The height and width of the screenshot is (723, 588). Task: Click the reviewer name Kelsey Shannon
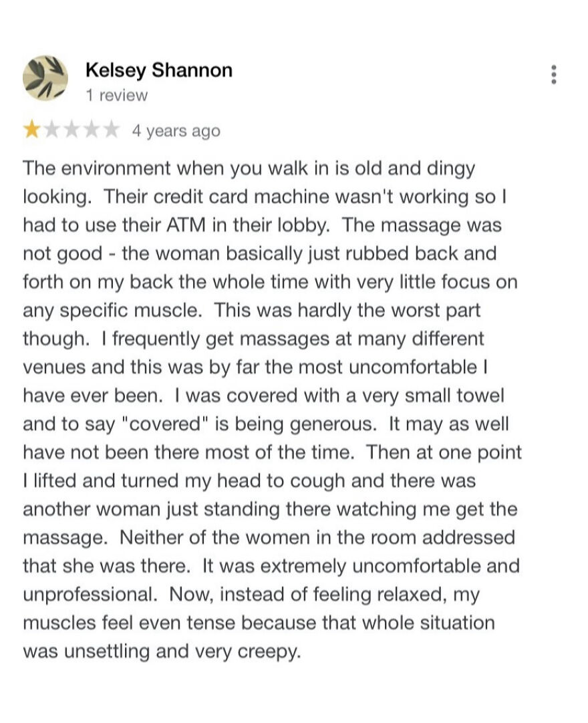point(158,69)
